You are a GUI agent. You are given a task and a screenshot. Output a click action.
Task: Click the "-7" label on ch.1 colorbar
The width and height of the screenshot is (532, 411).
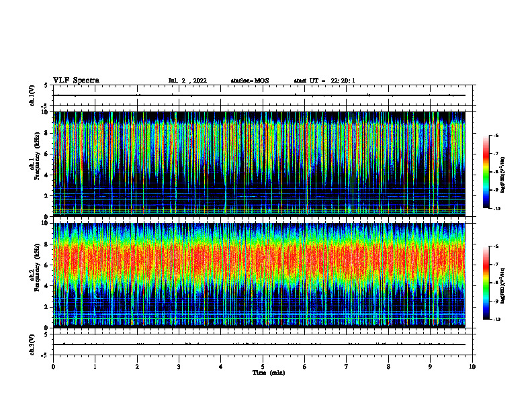tap(495, 154)
